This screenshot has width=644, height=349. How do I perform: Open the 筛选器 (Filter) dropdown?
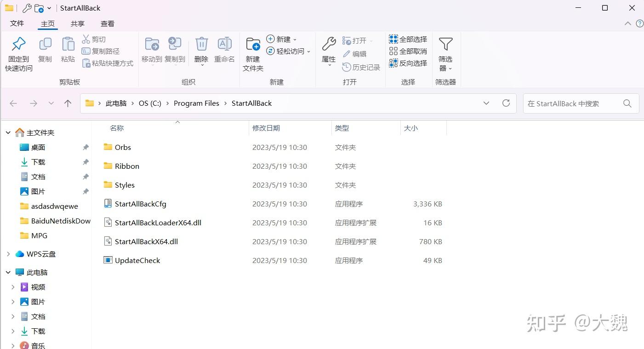click(x=445, y=55)
